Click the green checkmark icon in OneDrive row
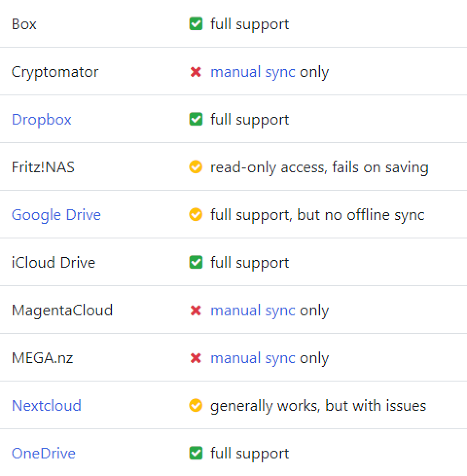This screenshot has width=467, height=476. click(x=196, y=453)
